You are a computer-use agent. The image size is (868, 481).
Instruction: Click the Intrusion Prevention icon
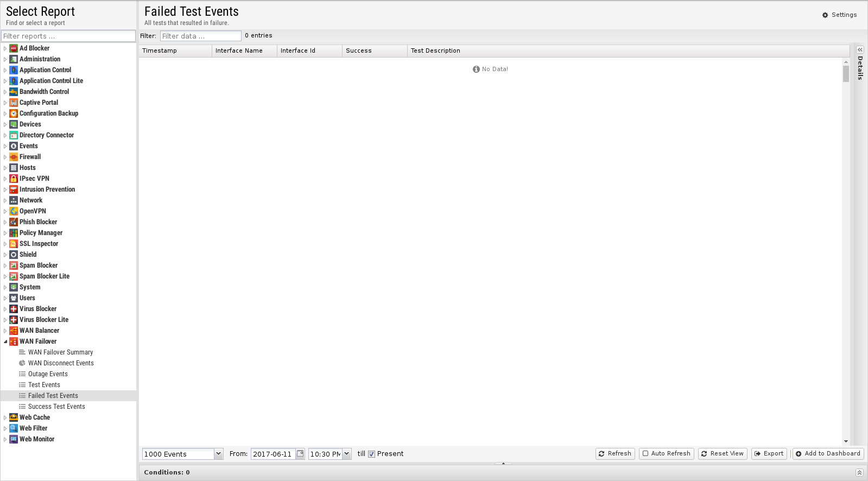click(x=14, y=189)
